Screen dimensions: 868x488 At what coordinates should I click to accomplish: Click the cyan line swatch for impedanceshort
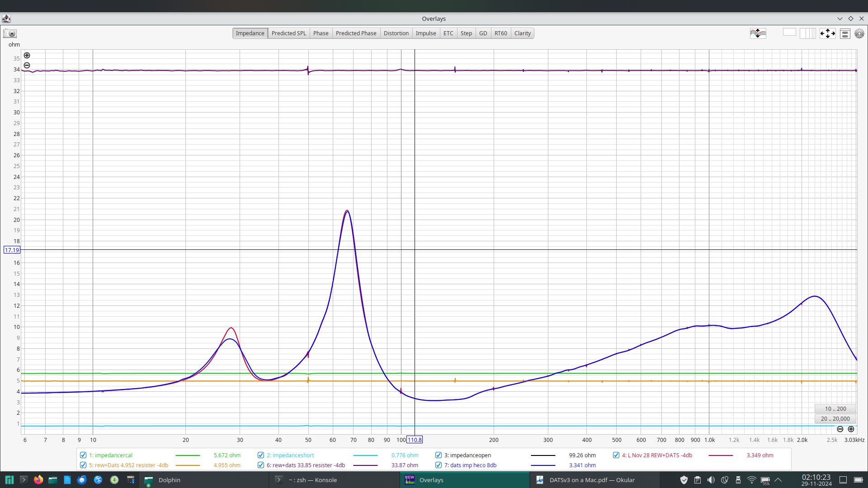(x=365, y=455)
